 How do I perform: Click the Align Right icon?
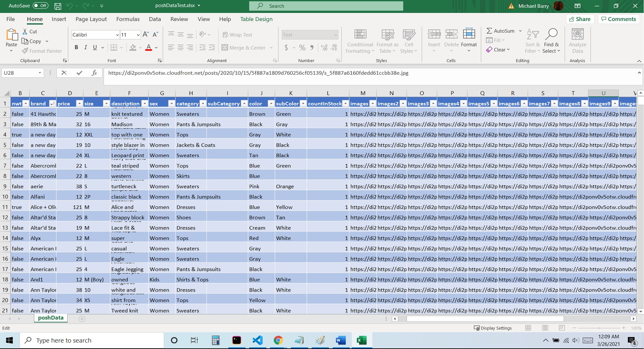click(x=190, y=48)
